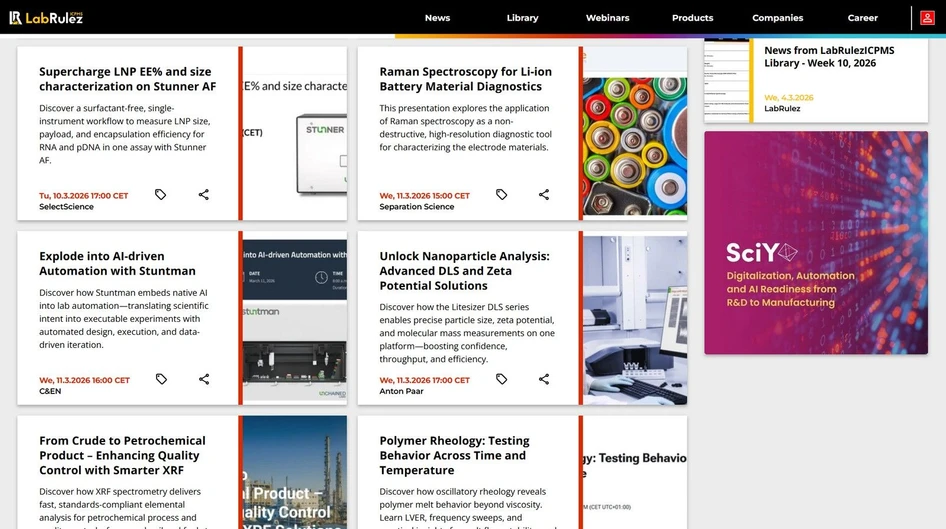Click date Tu, 10.3.2026 17:00 CET
The image size is (946, 529).
[84, 195]
